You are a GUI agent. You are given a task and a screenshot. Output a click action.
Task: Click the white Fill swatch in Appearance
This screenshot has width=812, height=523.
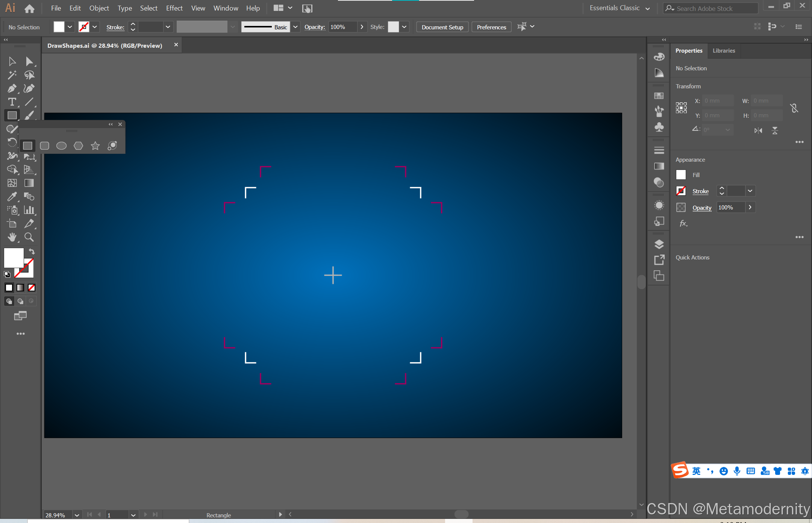coord(681,175)
